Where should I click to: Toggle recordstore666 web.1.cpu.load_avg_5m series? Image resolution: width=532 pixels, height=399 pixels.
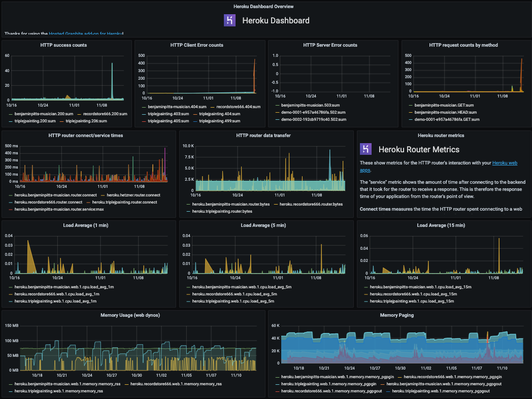click(235, 294)
